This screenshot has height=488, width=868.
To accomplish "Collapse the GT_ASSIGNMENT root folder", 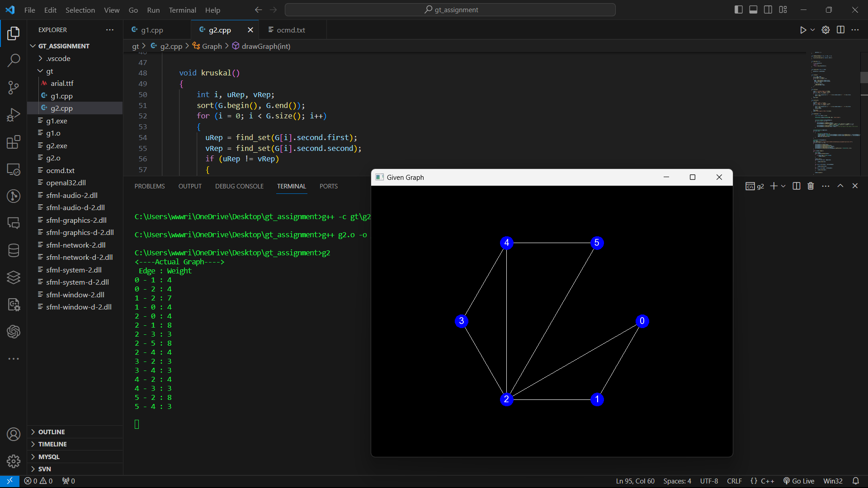I will [64, 46].
